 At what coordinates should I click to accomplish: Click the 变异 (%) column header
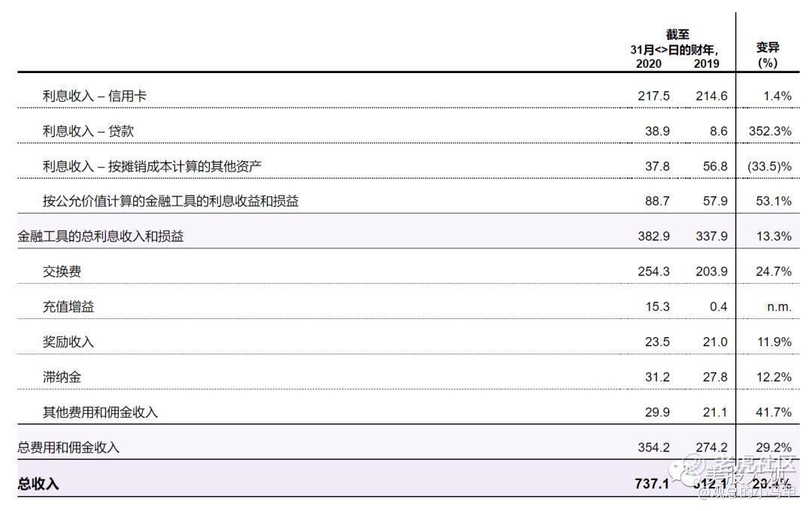(768, 55)
